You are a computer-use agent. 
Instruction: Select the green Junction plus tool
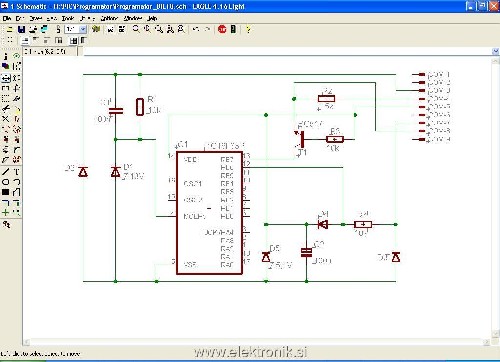6,212
